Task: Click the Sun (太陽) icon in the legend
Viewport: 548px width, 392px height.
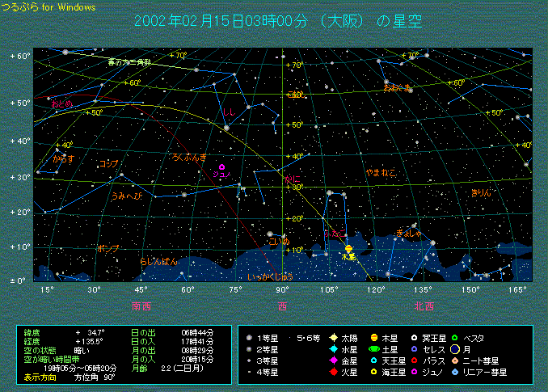Action: pos(332,338)
